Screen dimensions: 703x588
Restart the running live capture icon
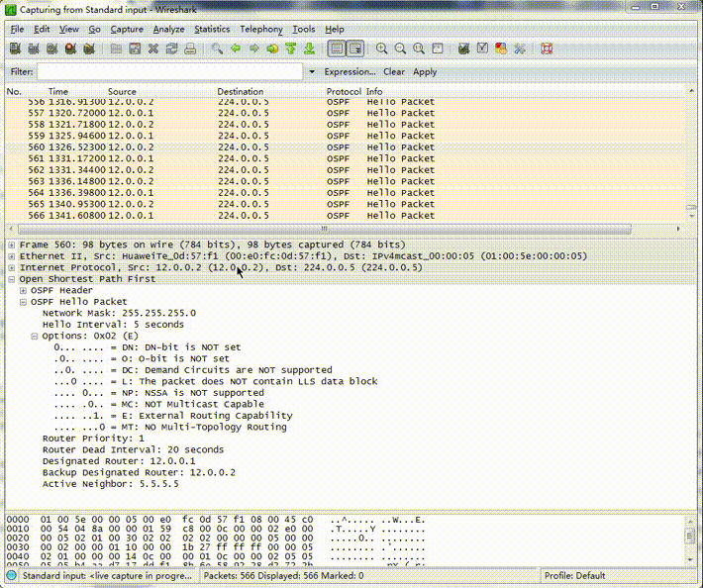[x=89, y=49]
